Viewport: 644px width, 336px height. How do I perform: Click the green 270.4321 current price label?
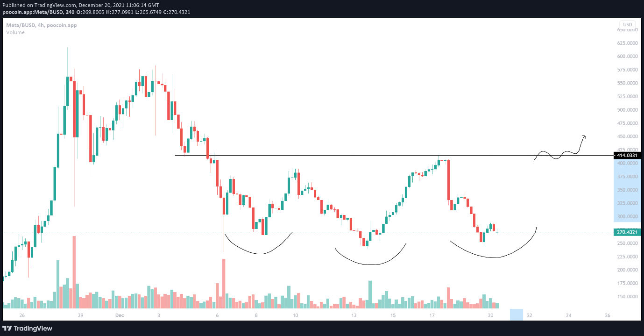[627, 232]
